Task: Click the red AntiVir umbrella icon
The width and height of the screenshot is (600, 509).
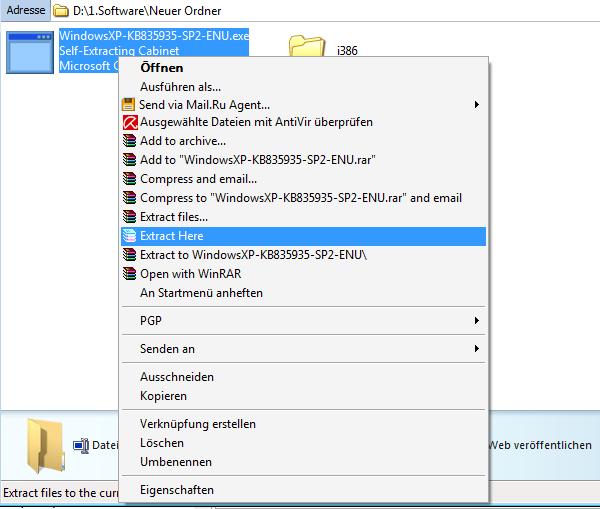Action: point(130,122)
